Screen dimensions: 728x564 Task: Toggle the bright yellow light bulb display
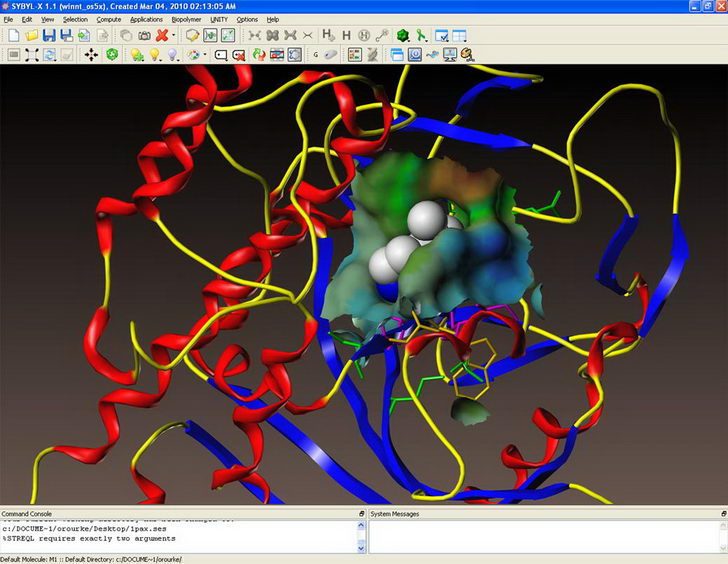pyautogui.click(x=155, y=55)
